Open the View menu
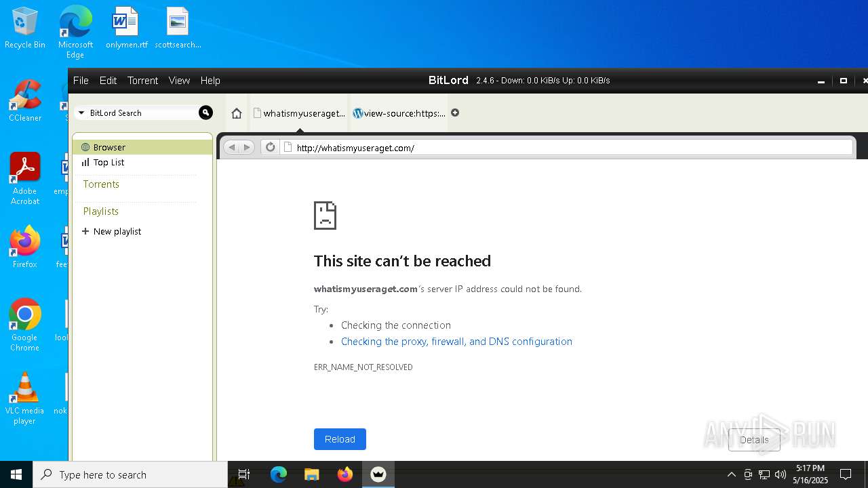The height and width of the screenshot is (488, 868). (x=179, y=80)
